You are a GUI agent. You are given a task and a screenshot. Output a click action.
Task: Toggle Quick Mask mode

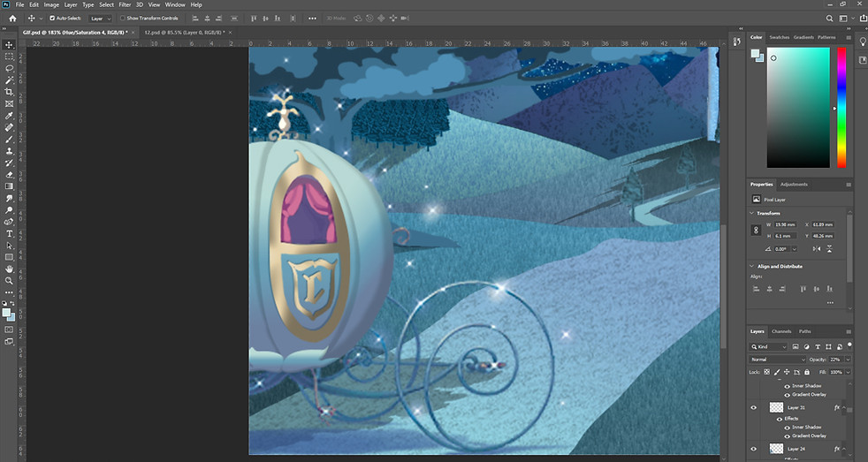point(9,329)
